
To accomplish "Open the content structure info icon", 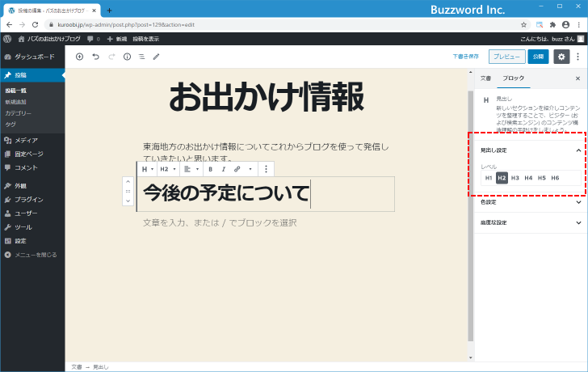I will (x=127, y=57).
